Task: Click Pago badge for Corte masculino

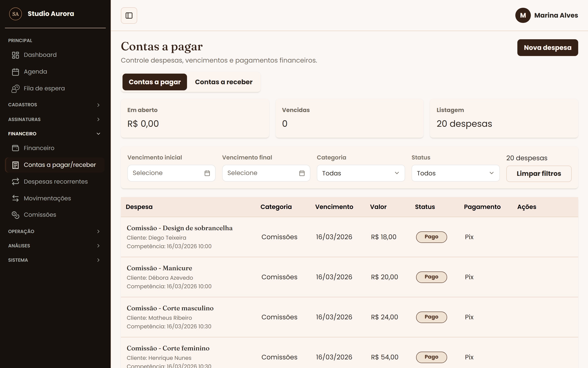Action: pos(431,317)
